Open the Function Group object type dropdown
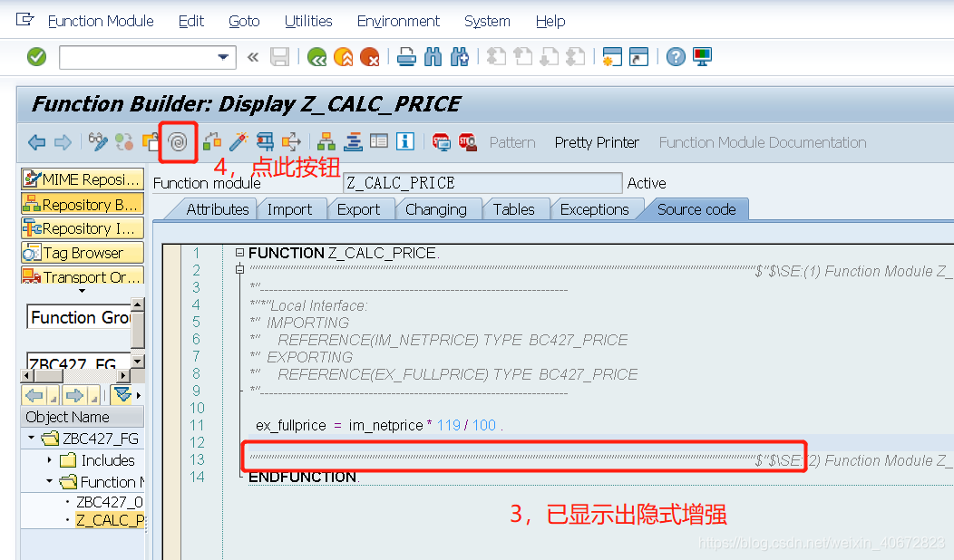The width and height of the screenshot is (954, 560). click(138, 304)
